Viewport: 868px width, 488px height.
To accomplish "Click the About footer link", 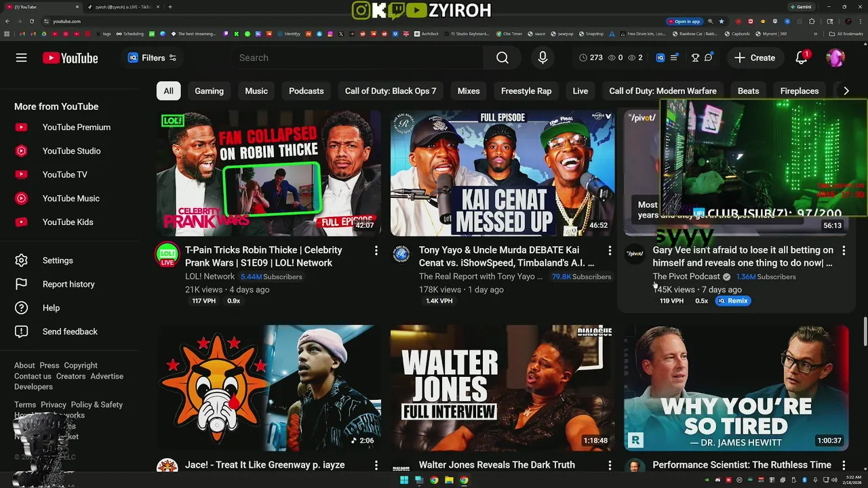I will point(24,365).
